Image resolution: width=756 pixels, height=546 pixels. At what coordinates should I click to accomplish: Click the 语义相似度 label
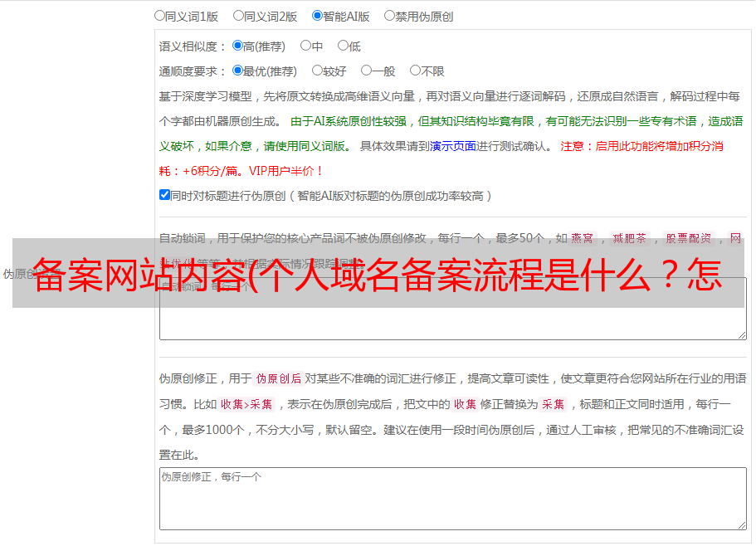coord(193,46)
